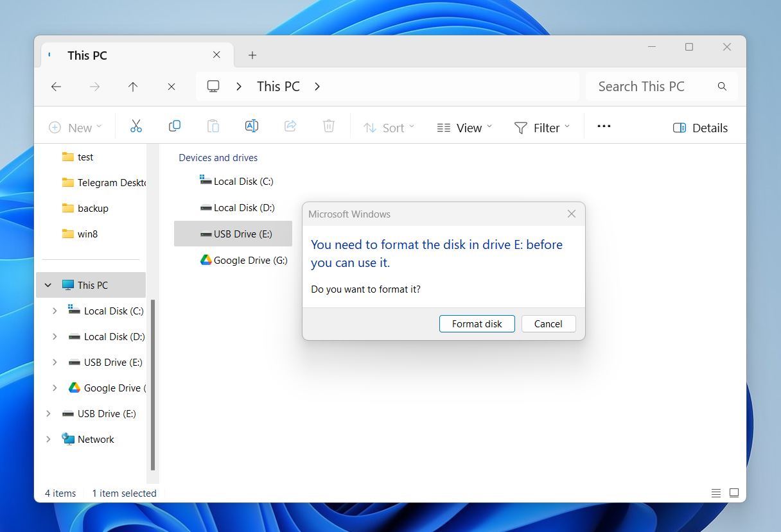Viewport: 781px width, 532px height.
Task: Select the This PC tab
Action: point(87,55)
